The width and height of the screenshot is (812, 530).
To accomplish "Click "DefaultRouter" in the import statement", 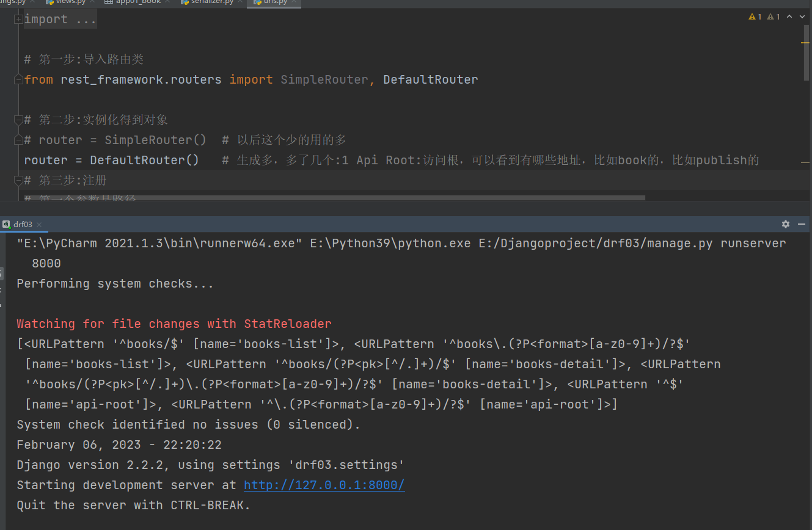I will pos(431,80).
